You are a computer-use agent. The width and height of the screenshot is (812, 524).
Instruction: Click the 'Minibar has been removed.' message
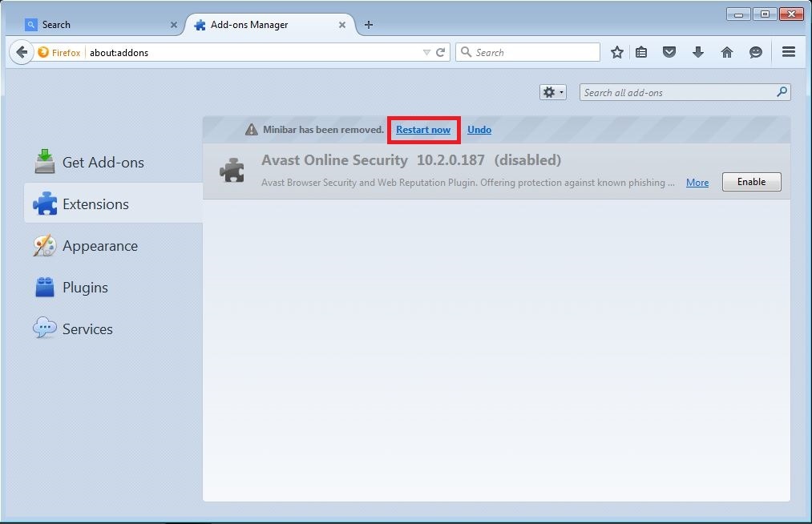point(324,130)
